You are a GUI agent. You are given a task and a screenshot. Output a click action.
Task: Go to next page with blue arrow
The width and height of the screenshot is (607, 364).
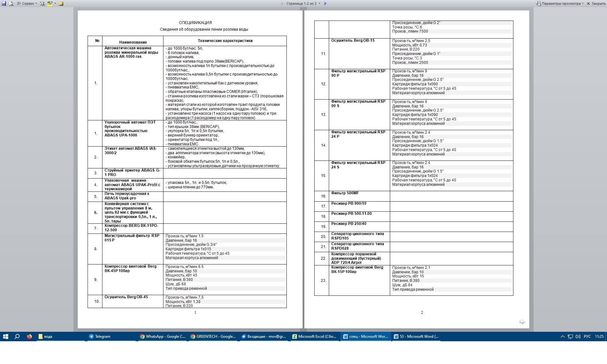coord(325,3)
